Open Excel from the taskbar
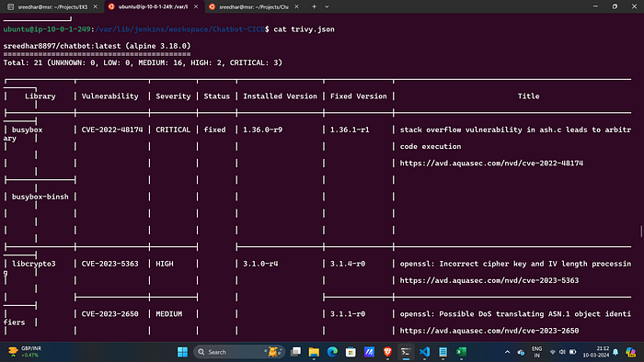The image size is (644, 362). pos(461,352)
